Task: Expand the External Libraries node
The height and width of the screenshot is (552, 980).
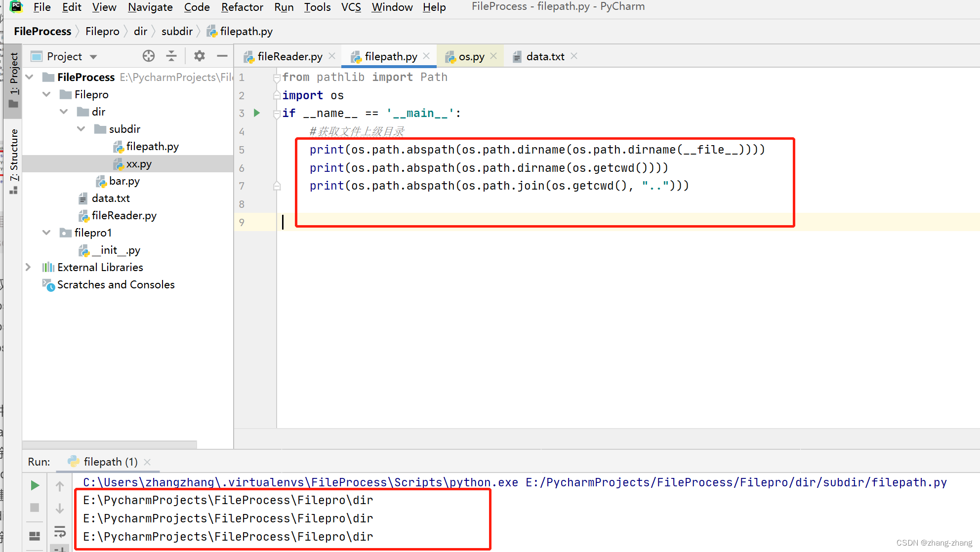Action: point(29,267)
